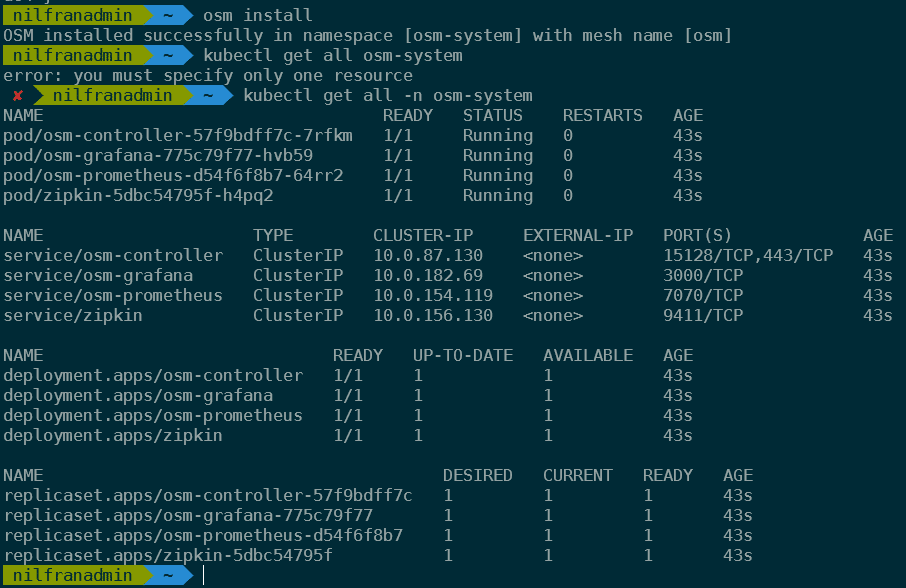Select deployment.apps/zipkin text
This screenshot has height=588, width=906.
(113, 436)
